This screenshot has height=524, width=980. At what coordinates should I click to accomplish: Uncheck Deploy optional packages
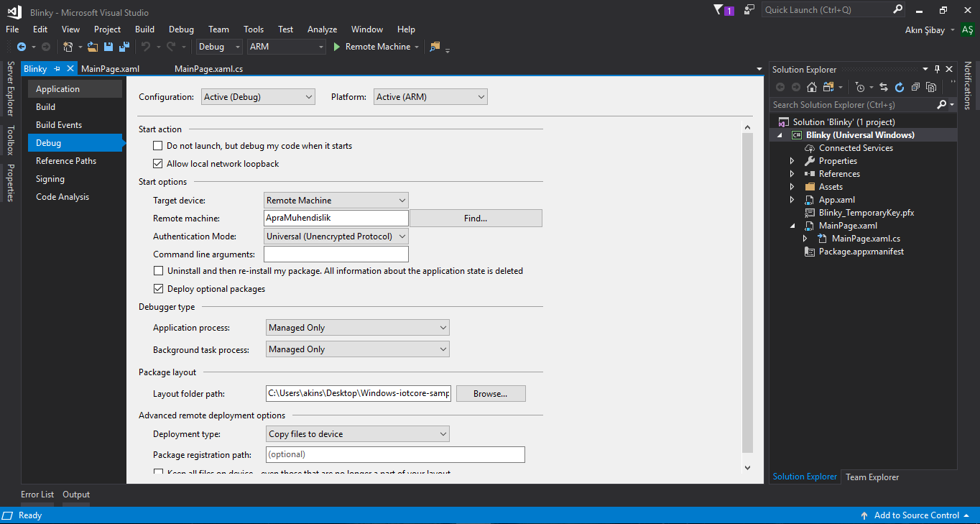158,289
